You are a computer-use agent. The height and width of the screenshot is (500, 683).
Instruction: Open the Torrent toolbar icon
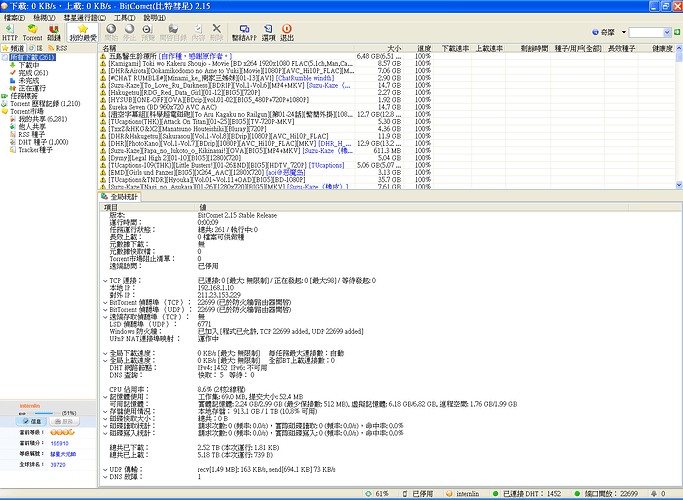32,33
